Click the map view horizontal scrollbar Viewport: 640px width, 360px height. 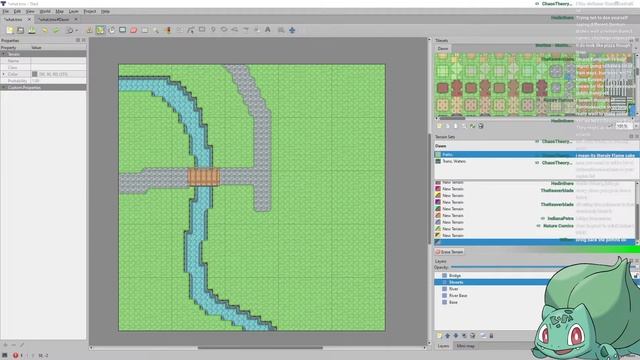point(260,348)
